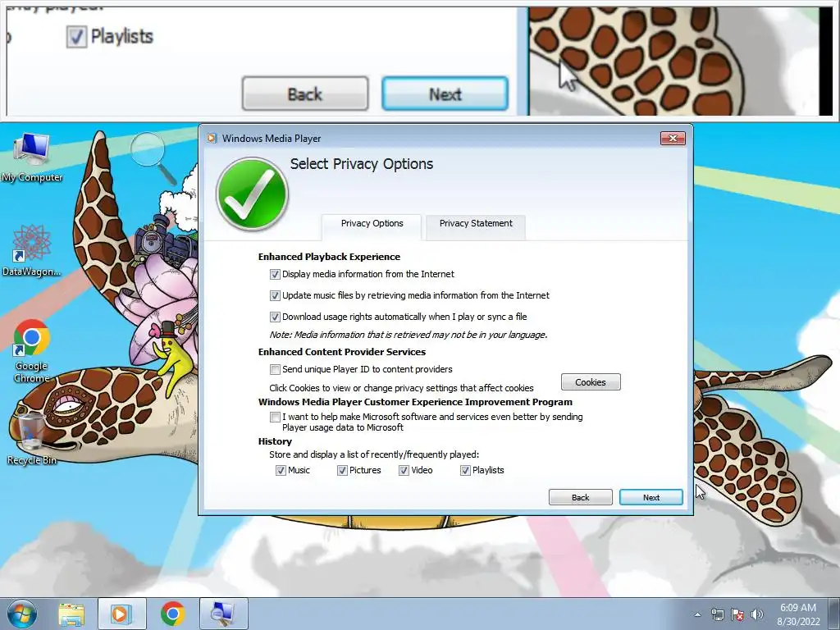Click the 'Click Cookies to view or change' text

click(401, 388)
